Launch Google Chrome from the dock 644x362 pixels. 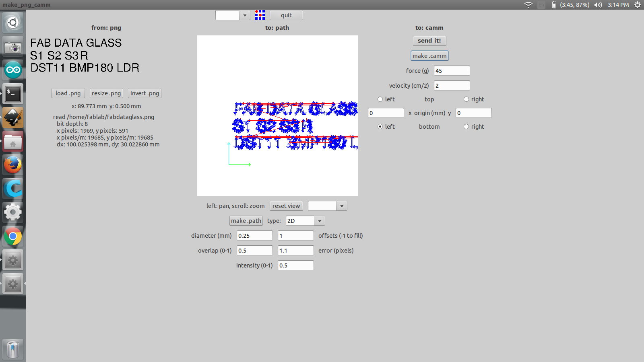[x=13, y=237]
